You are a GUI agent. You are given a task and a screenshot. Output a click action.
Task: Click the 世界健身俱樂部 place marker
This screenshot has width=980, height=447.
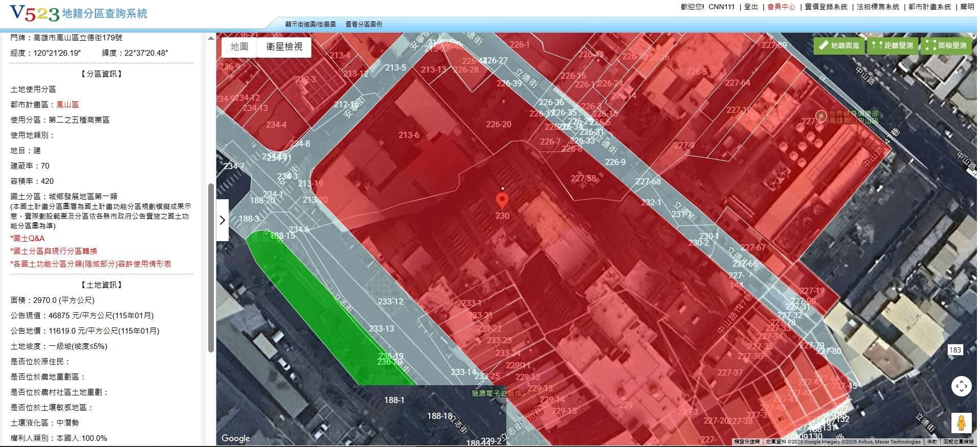(x=821, y=116)
